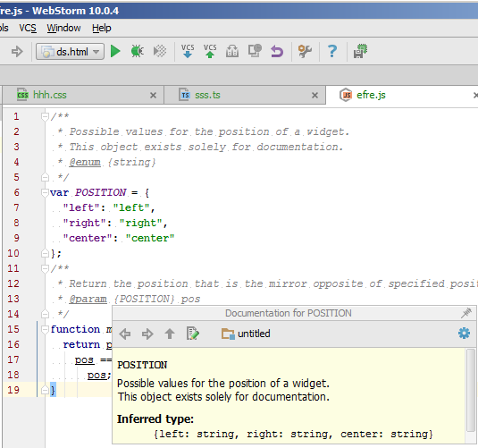
Task: Click the return keyword on line 16
Action: [81, 344]
